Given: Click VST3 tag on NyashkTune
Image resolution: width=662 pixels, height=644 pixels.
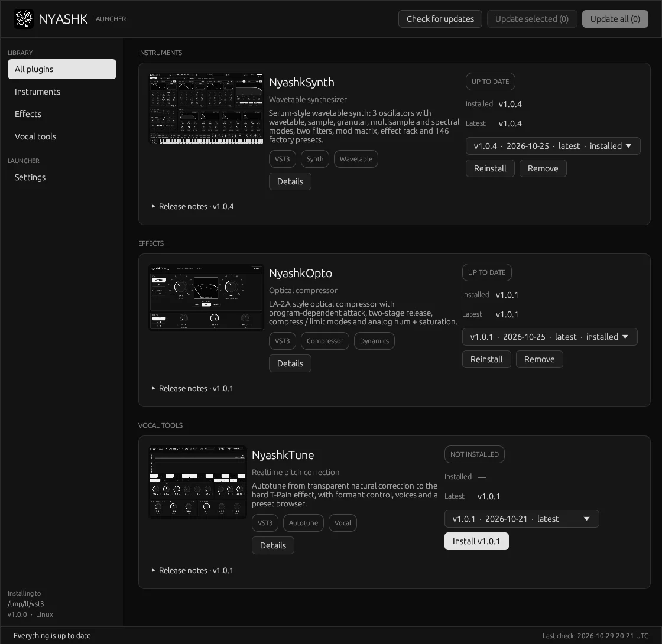Looking at the screenshot, I should click(x=265, y=523).
